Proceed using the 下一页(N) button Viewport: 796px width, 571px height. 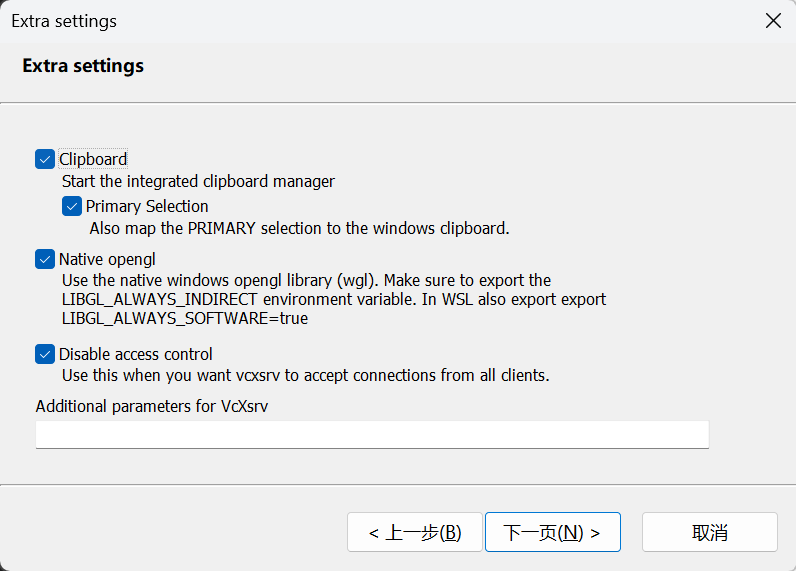552,532
